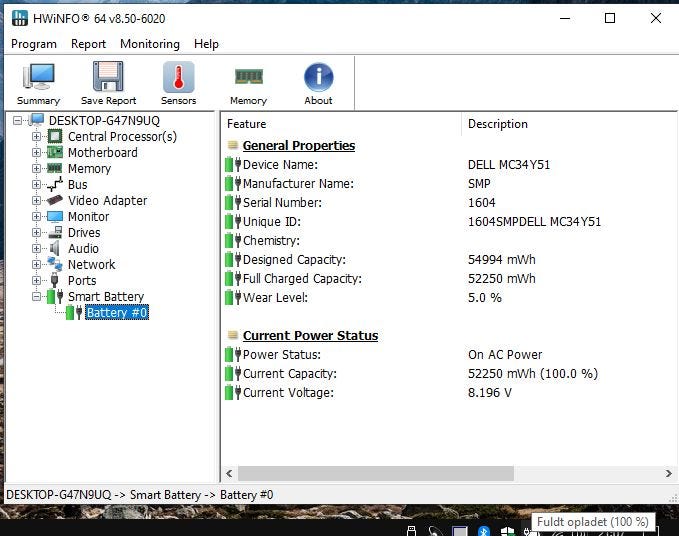Select Battery #0 in the tree
Image resolution: width=679 pixels, height=536 pixels.
pos(117,313)
